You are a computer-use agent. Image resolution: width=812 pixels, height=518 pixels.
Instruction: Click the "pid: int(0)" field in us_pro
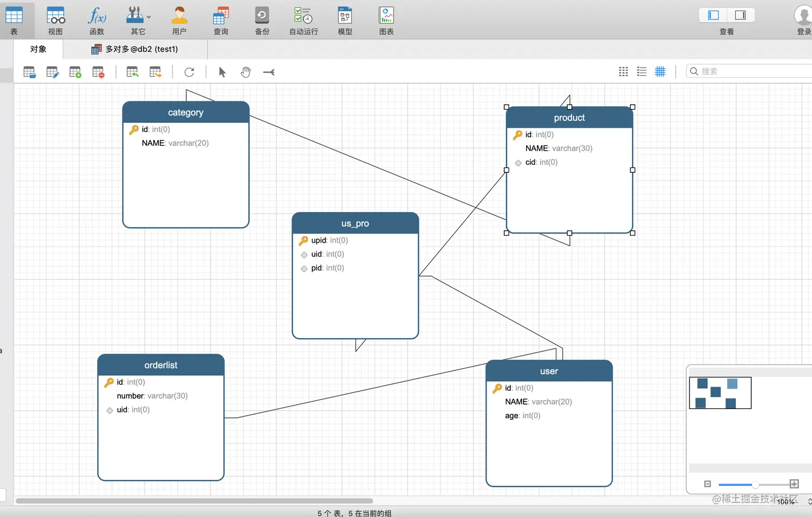click(328, 268)
